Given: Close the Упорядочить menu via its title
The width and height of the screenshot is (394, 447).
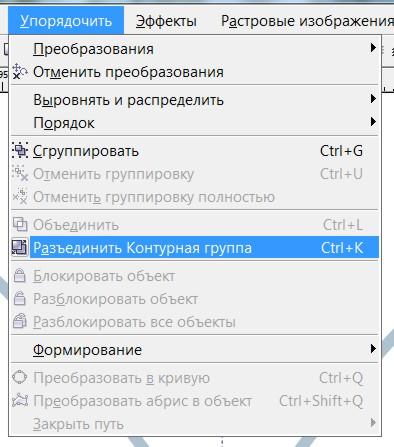Looking at the screenshot, I should (66, 21).
